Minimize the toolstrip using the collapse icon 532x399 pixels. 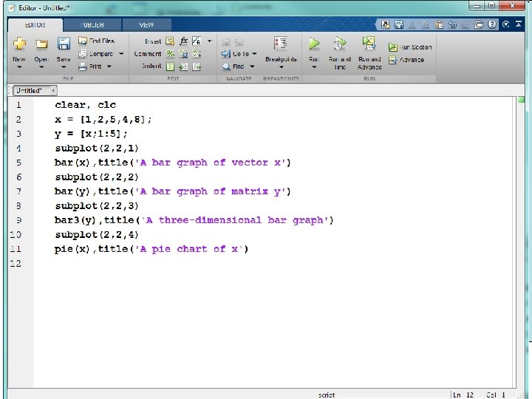pyautogui.click(x=519, y=24)
